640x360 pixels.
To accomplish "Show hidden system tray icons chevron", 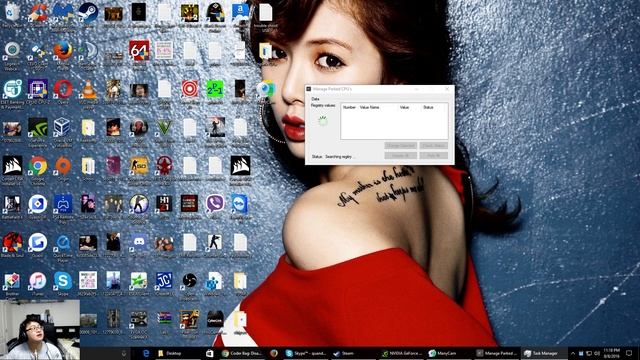I will 573,353.
